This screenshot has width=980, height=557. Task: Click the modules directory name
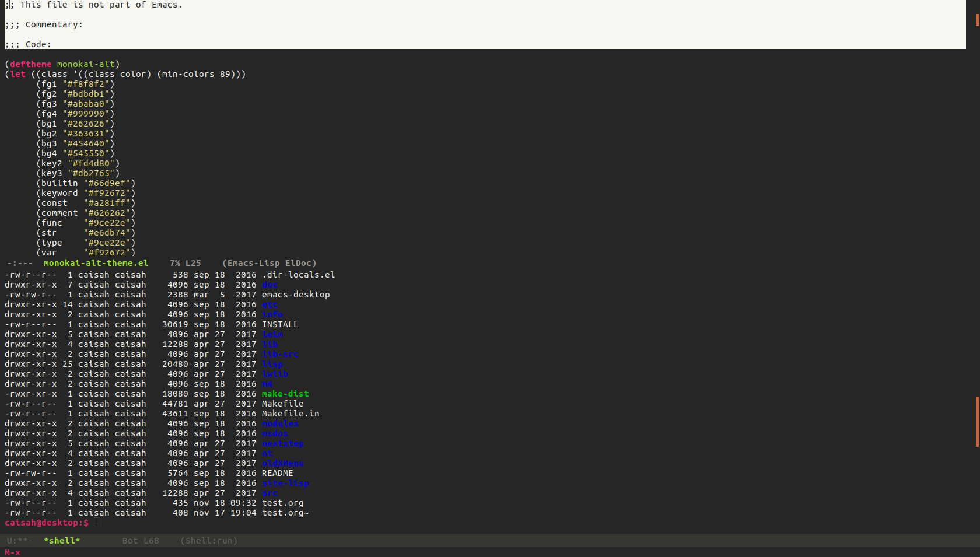(x=280, y=423)
